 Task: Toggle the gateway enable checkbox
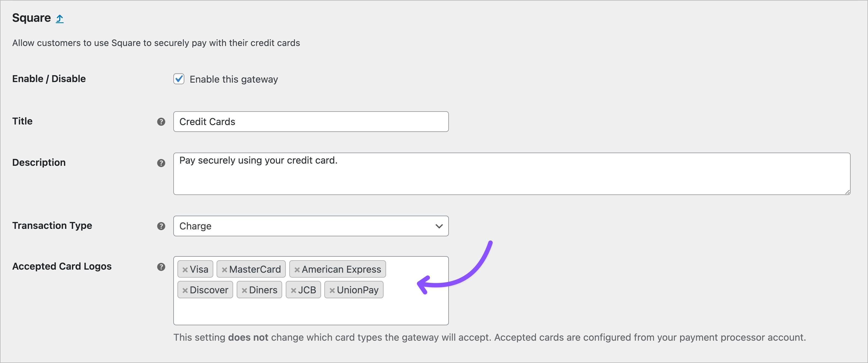click(x=179, y=79)
